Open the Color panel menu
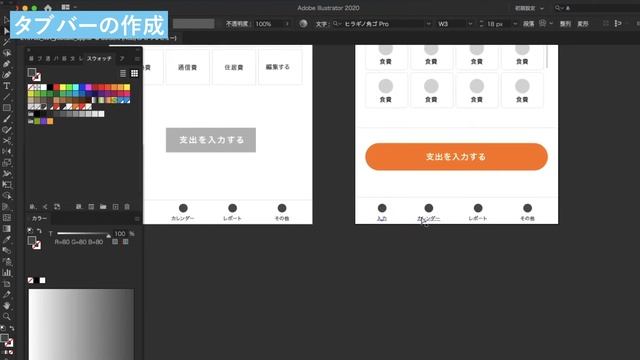Viewport: 640px width, 360px height. coord(137,219)
